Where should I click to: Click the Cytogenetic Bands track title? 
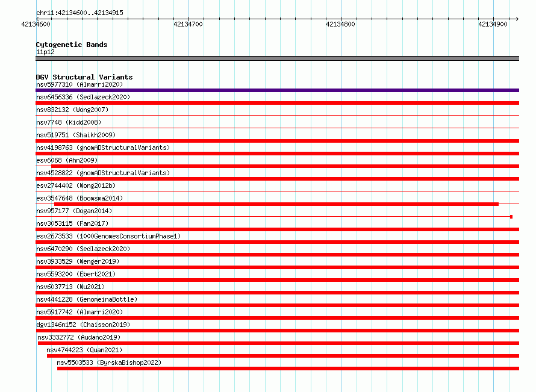pos(72,45)
